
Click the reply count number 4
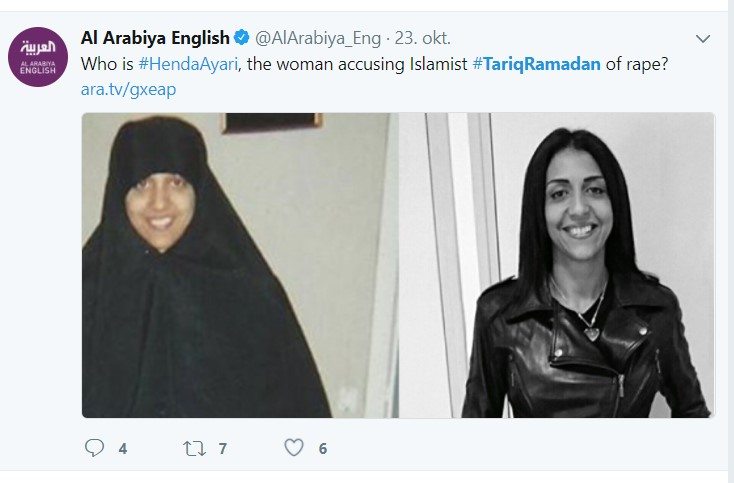tap(123, 449)
